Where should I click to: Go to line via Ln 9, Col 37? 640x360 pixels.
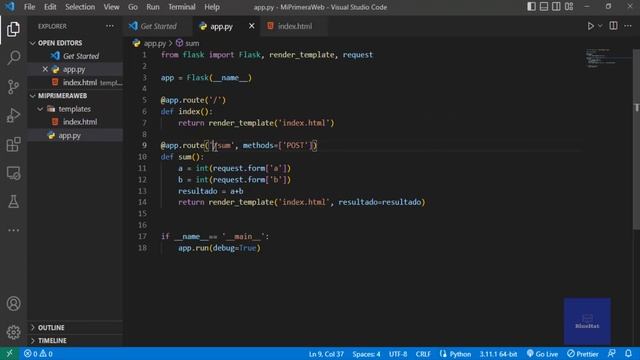pos(326,354)
